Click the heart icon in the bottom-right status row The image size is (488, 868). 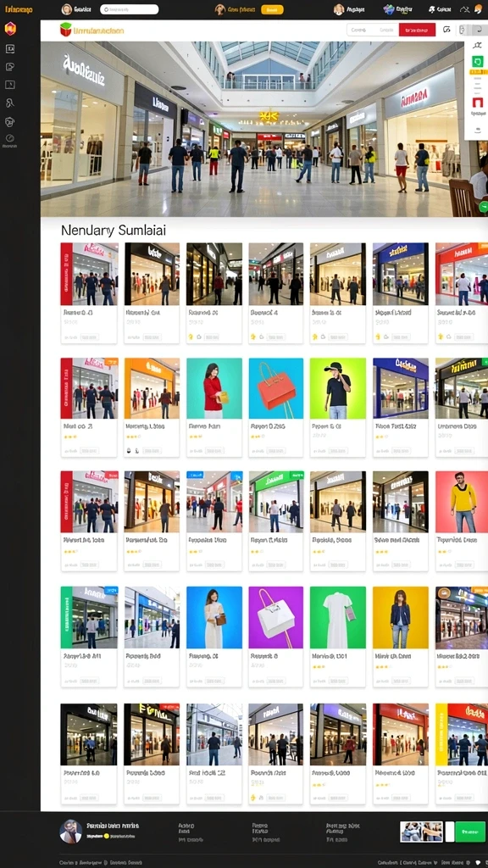tap(478, 862)
